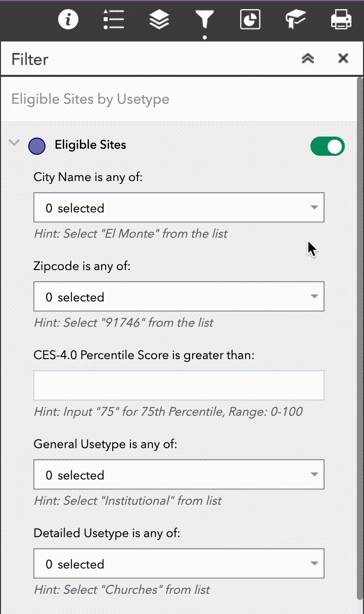Click the Filter funnel icon

204,20
